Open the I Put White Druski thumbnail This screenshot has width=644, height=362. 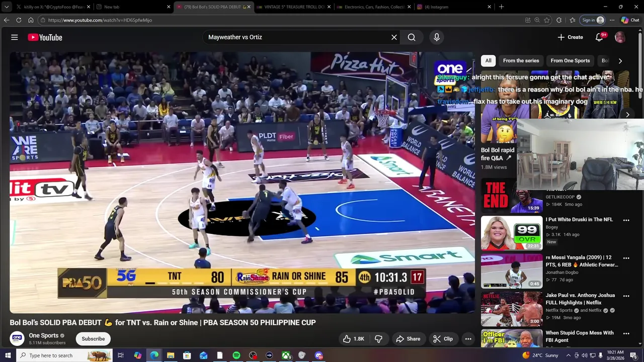(x=511, y=233)
